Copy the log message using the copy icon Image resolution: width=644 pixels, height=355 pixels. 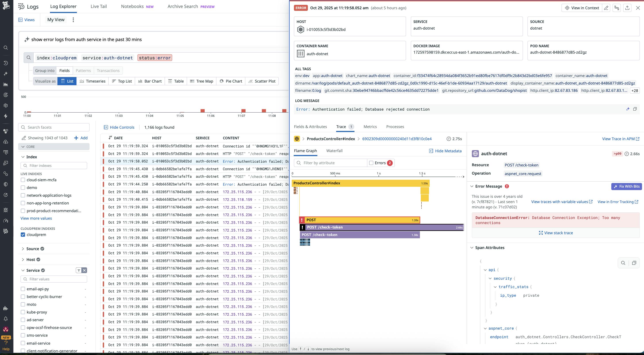pos(635,109)
